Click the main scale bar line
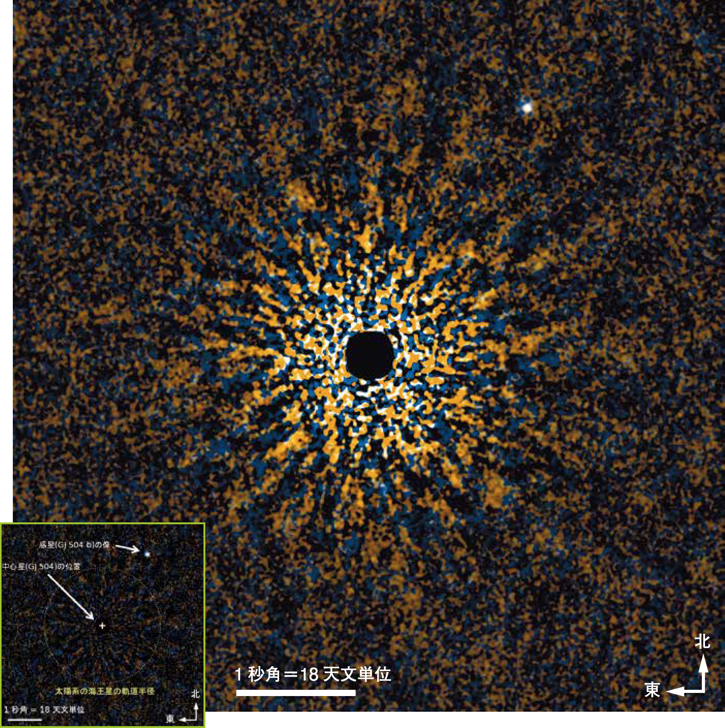725x728 pixels. pos(296,693)
